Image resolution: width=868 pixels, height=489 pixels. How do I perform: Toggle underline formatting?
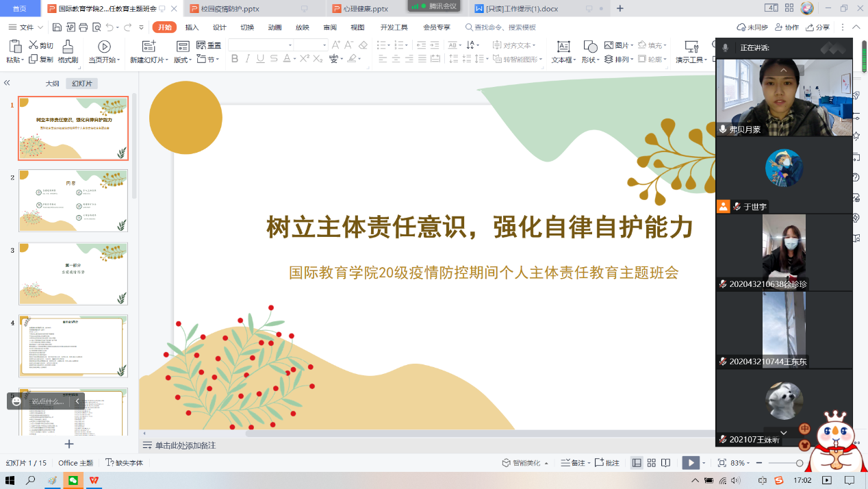pos(261,59)
